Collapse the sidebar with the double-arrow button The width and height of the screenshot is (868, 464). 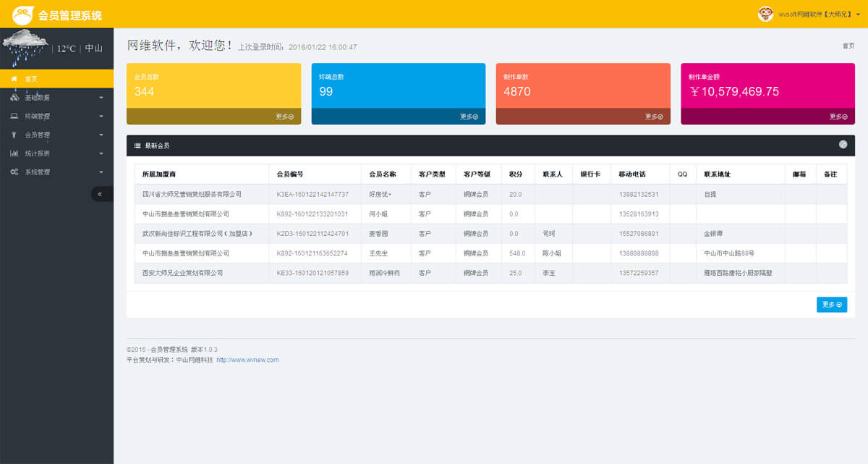point(100,194)
